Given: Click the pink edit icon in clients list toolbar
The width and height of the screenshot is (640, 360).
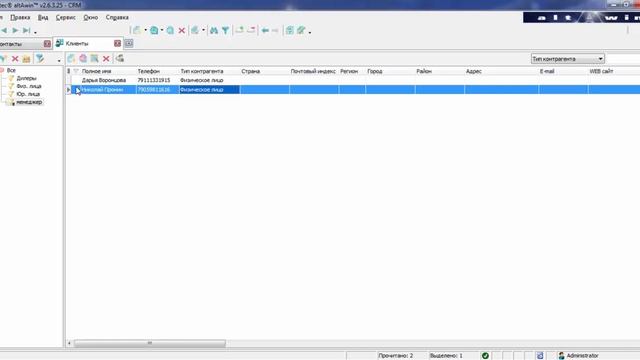Looking at the screenshot, I should pyautogui.click(x=83, y=59).
